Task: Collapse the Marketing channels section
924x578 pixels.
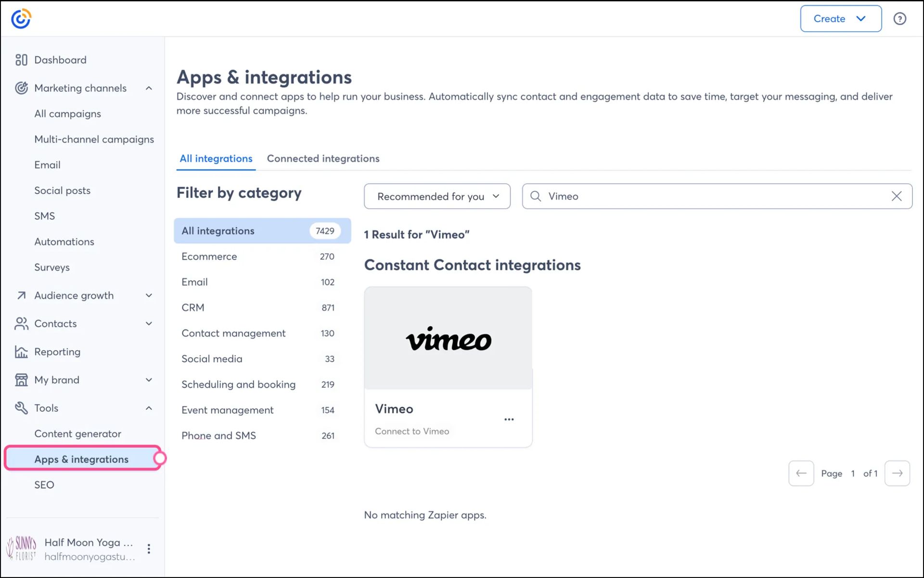Action: coord(149,88)
